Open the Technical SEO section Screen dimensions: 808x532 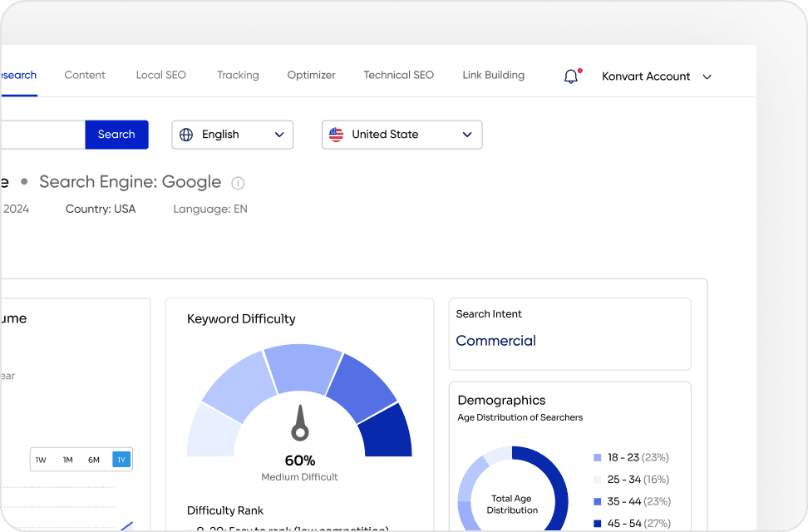coord(398,75)
